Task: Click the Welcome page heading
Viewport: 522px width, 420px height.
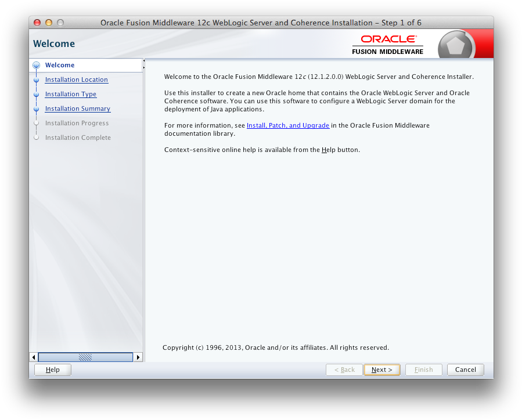Action: point(54,44)
